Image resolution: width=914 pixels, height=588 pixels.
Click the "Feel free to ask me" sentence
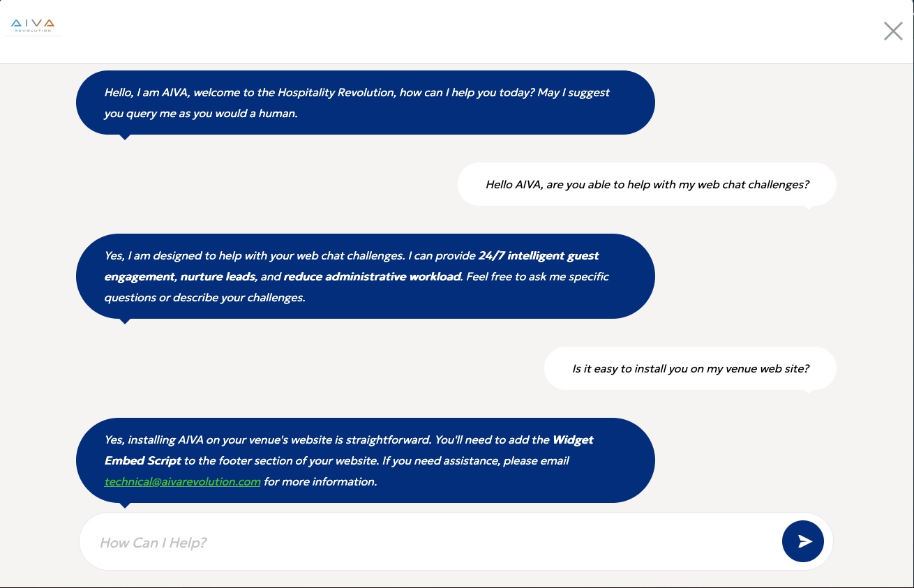(x=537, y=277)
